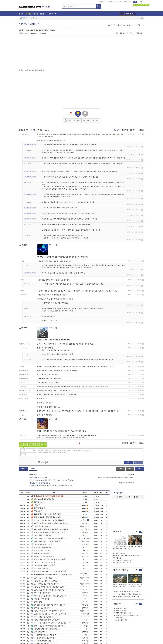The image size is (163, 644).
Task: Click the 비밀번호 input field
Action: pos(28,454)
